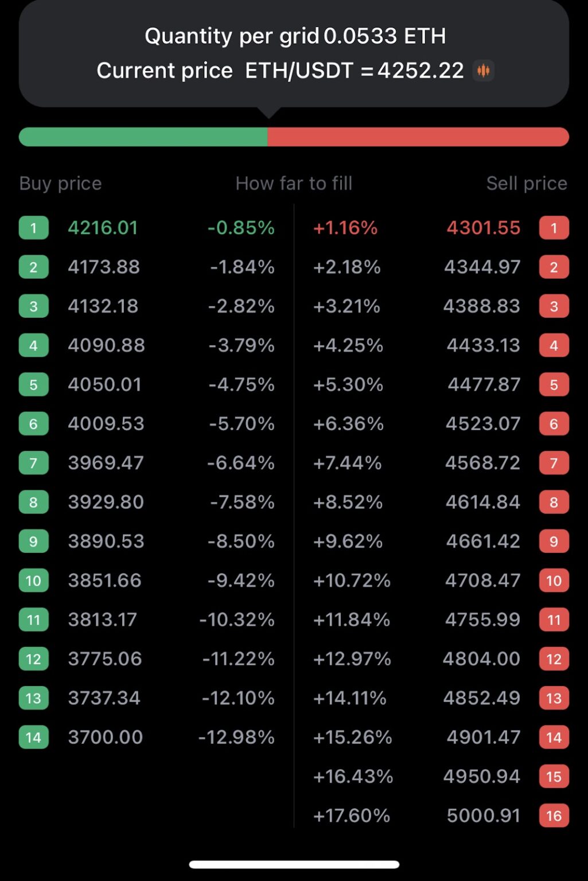Click the Buy price column header
This screenshot has height=881, width=588.
pos(60,183)
